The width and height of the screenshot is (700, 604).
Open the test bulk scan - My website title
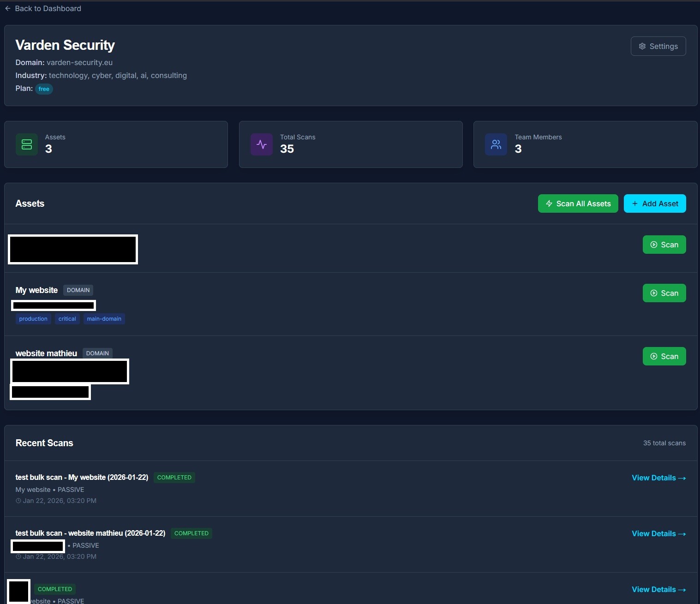(82, 477)
